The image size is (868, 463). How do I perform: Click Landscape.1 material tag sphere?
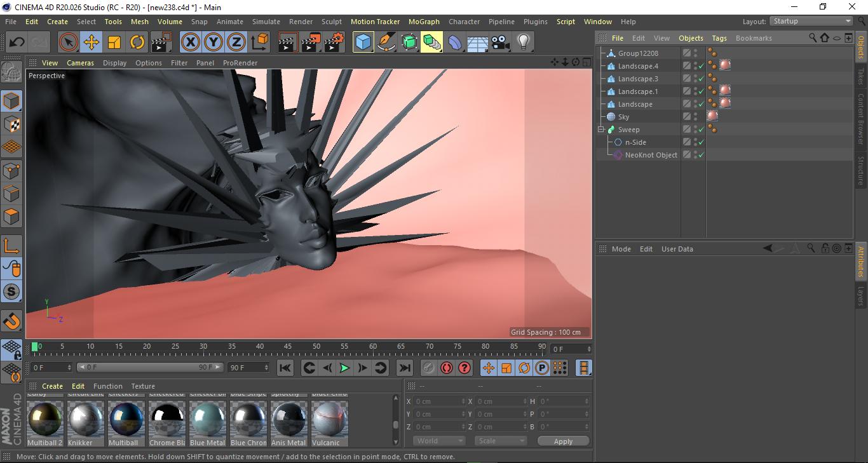[724, 90]
